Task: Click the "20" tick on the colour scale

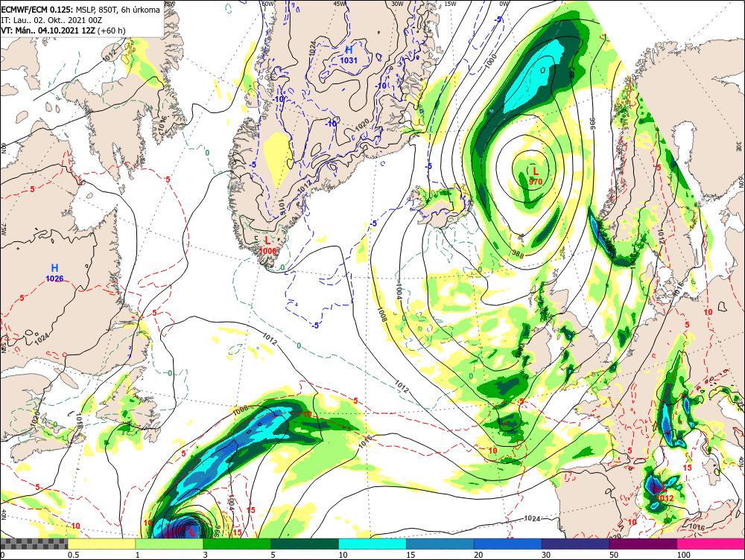Action: pyautogui.click(x=478, y=555)
